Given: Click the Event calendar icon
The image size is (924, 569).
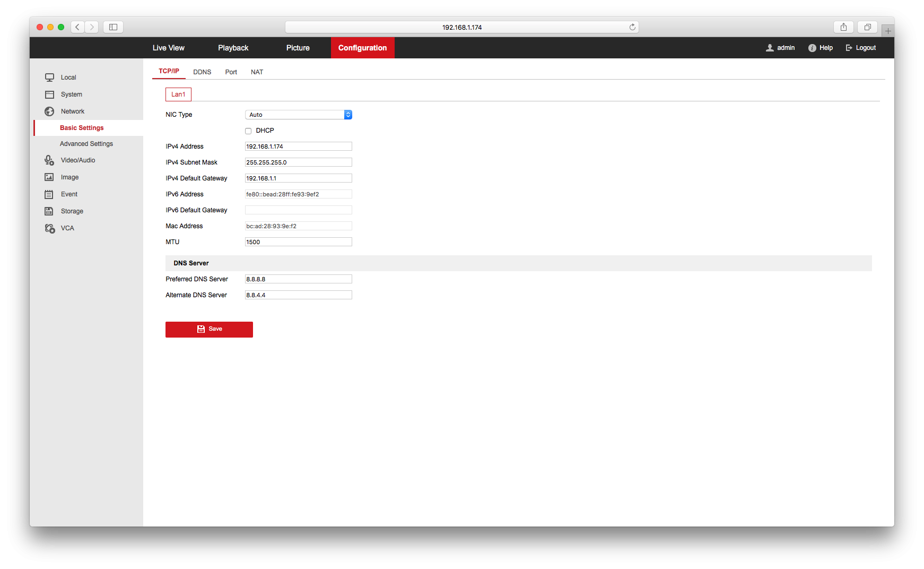Looking at the screenshot, I should 49,194.
